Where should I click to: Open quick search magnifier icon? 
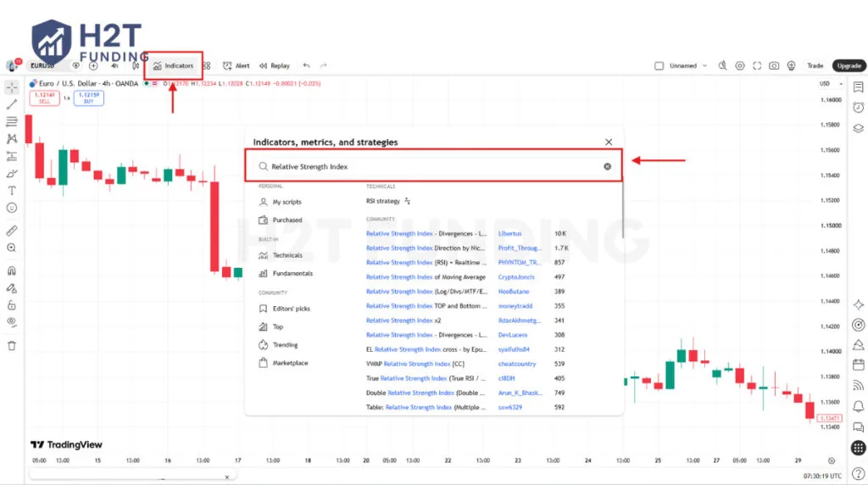pos(722,66)
